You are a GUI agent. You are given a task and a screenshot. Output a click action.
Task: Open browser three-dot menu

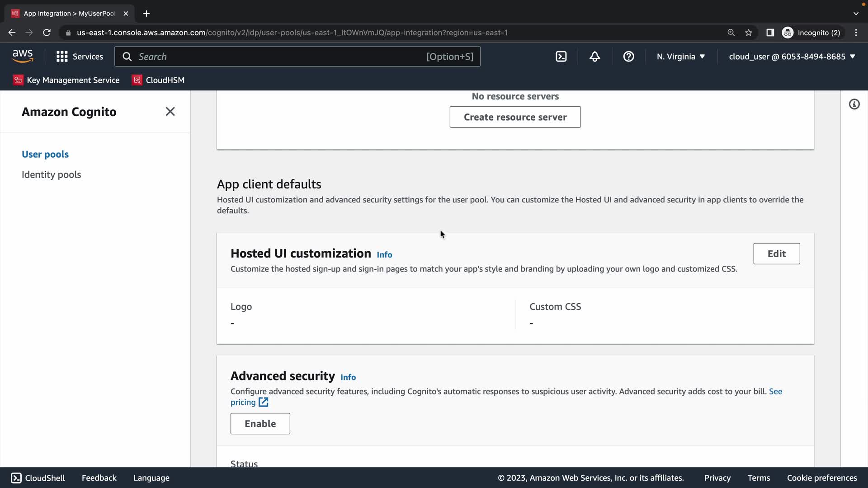856,33
